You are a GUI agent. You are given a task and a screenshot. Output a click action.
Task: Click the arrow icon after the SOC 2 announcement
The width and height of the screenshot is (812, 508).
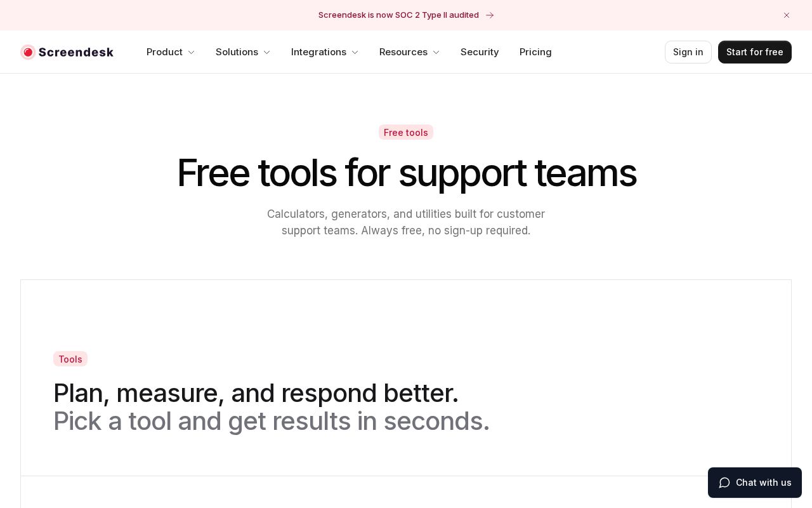tap(490, 15)
